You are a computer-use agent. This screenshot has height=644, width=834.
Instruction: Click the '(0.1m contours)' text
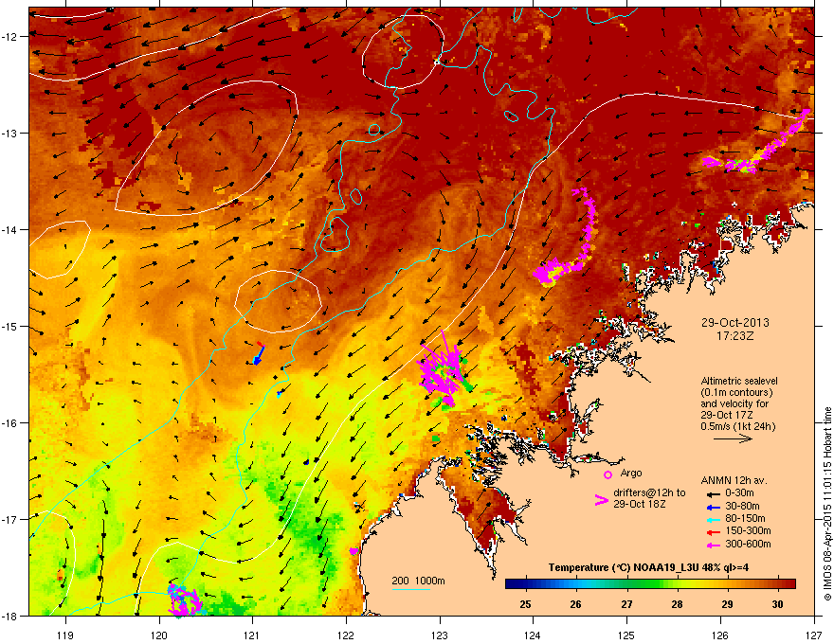coord(736,393)
